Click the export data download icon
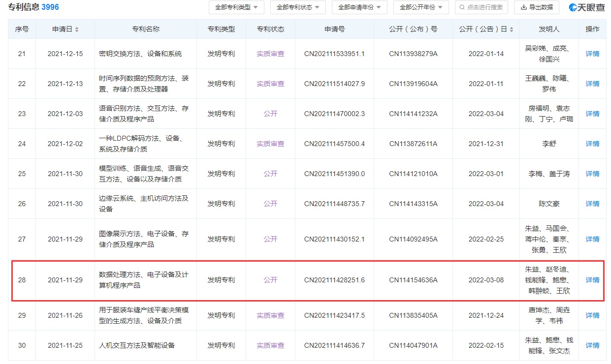Screen dimensions: 611x364 tap(524, 7)
